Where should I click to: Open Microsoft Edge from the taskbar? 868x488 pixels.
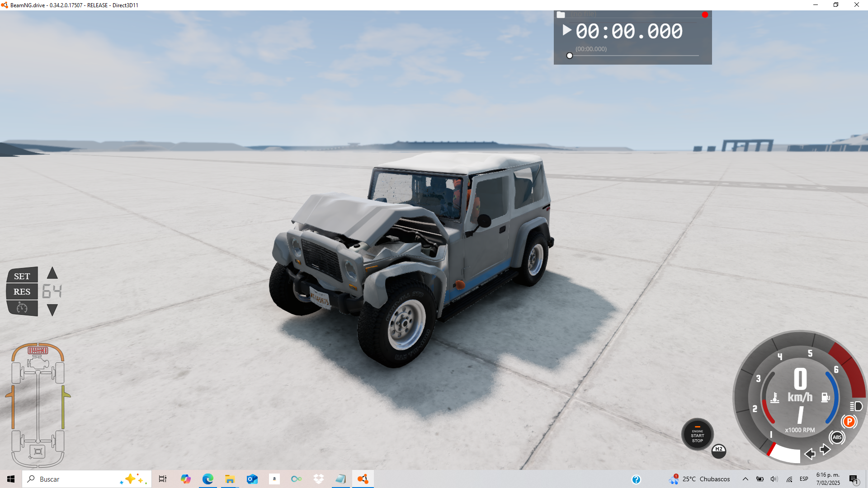pos(208,479)
